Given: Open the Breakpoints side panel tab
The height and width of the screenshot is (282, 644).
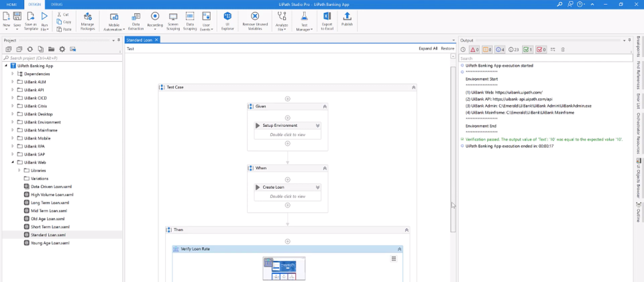Looking at the screenshot, I should [x=638, y=46].
